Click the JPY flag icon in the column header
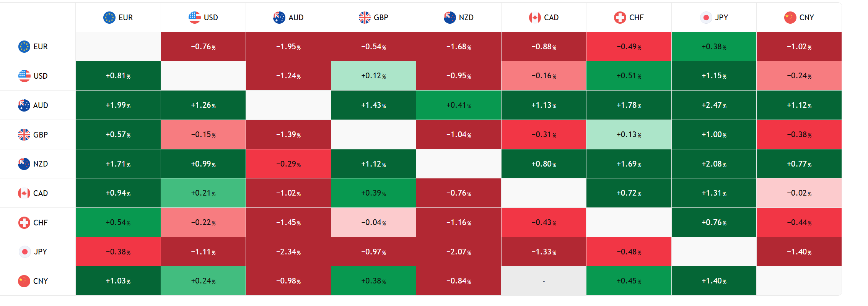The width and height of the screenshot is (868, 306). [x=706, y=18]
